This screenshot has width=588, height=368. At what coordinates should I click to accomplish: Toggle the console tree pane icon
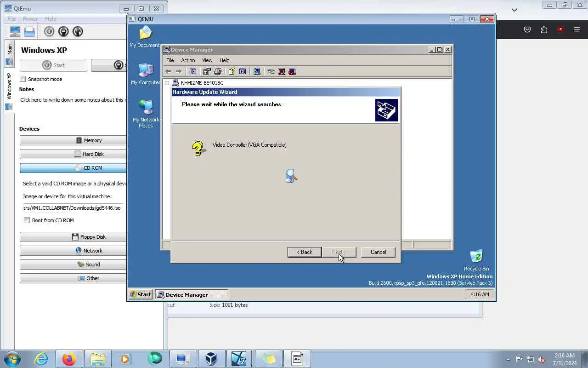[x=193, y=71]
